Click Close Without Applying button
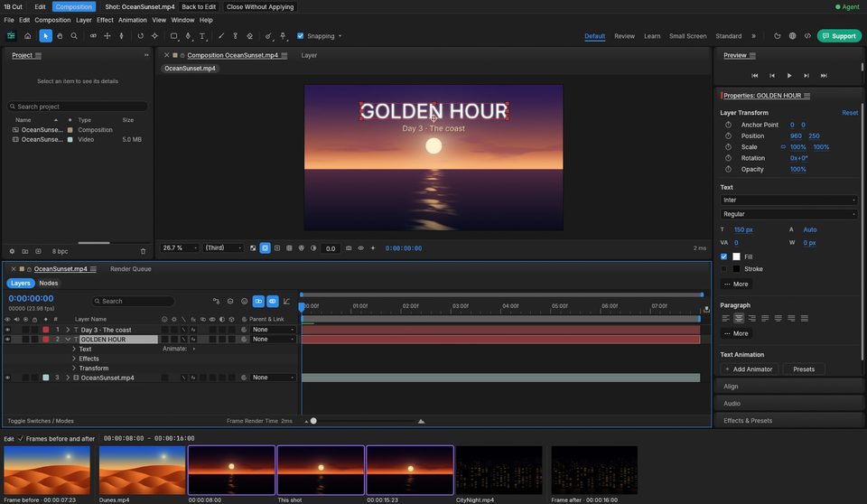This screenshot has width=867, height=504. tap(260, 6)
